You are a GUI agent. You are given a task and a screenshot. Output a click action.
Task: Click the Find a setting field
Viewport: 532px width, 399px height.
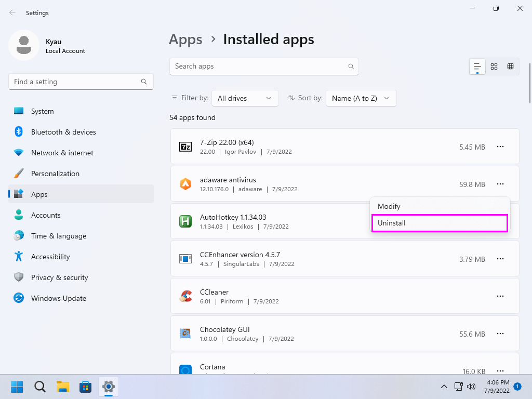pos(81,82)
